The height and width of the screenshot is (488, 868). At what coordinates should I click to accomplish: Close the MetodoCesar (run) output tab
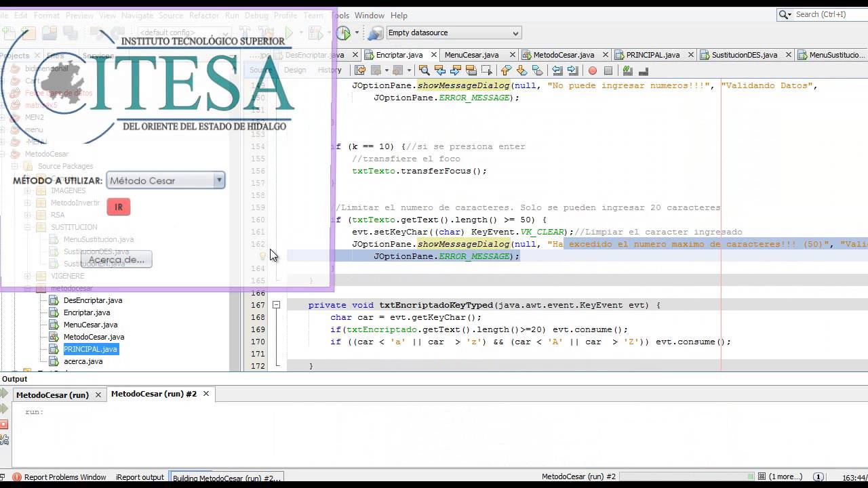[x=98, y=394]
